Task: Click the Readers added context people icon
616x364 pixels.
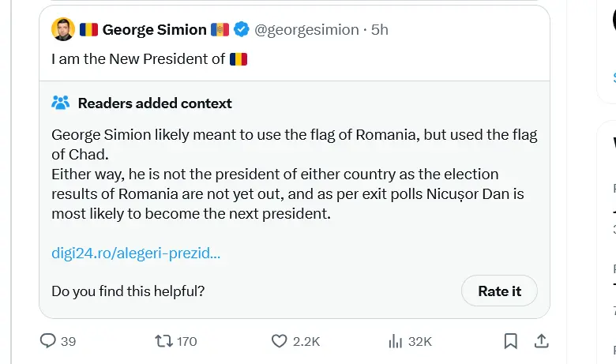Action: 61,103
